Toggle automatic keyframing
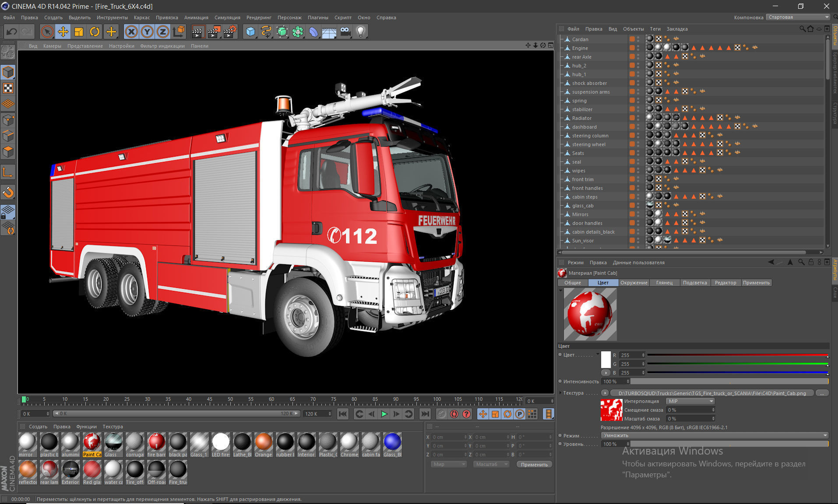Viewport: 838px width, 504px height. click(454, 414)
